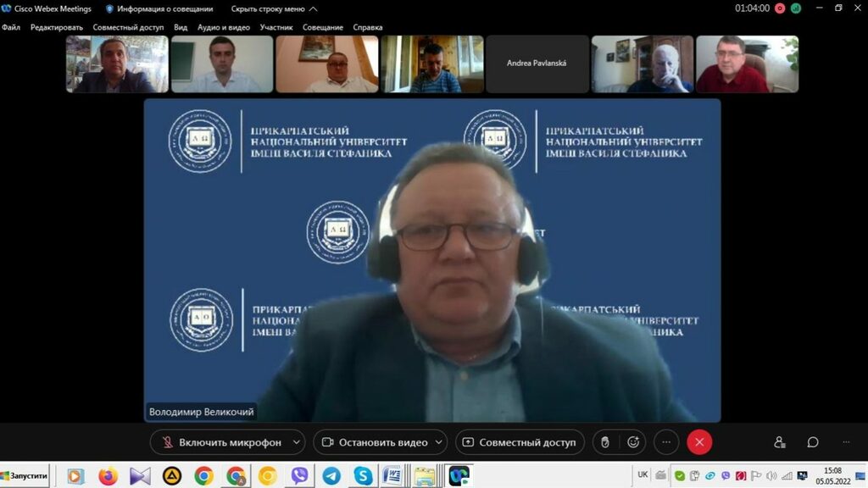Expand the microphone options arrow
The height and width of the screenshot is (488, 868).
click(x=296, y=442)
